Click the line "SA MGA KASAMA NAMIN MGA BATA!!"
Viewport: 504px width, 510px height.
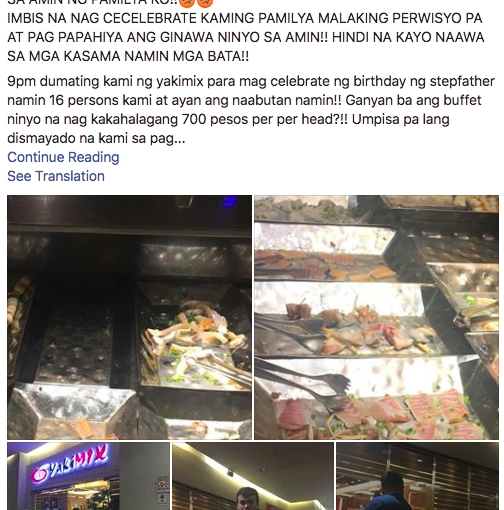(128, 56)
